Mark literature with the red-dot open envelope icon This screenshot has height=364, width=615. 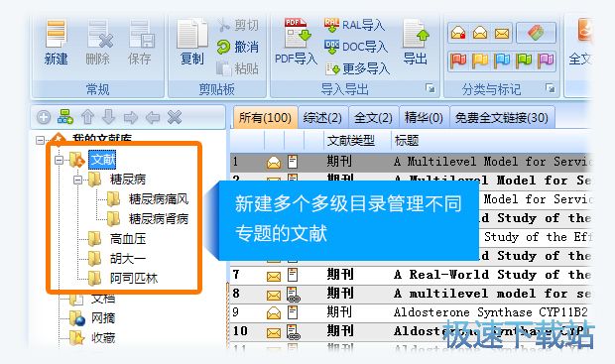click(458, 33)
